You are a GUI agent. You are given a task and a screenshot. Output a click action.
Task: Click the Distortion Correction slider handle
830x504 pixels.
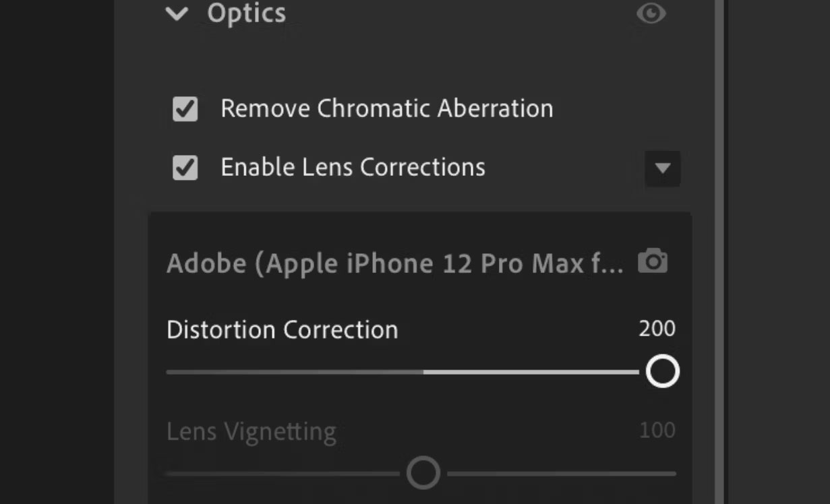click(x=662, y=371)
